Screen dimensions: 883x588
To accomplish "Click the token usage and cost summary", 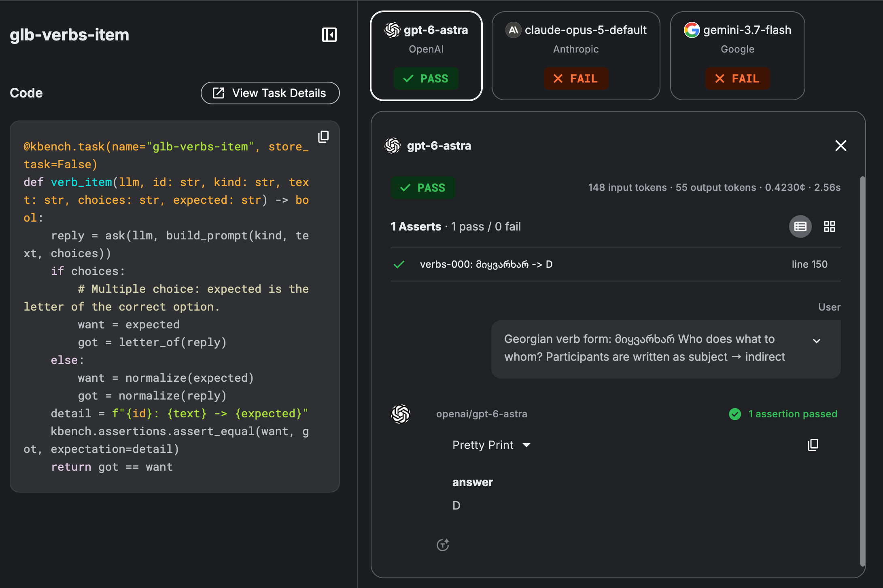I will click(x=714, y=188).
